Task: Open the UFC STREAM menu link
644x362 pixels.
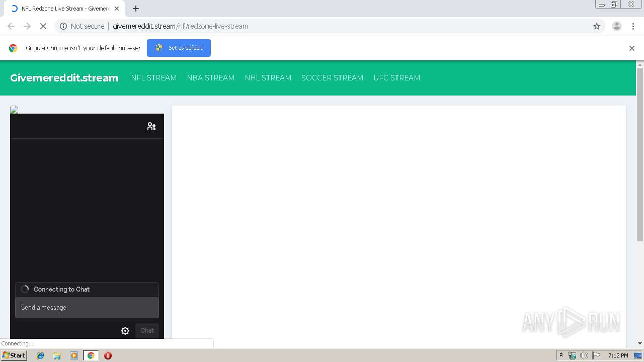Action: [397, 78]
